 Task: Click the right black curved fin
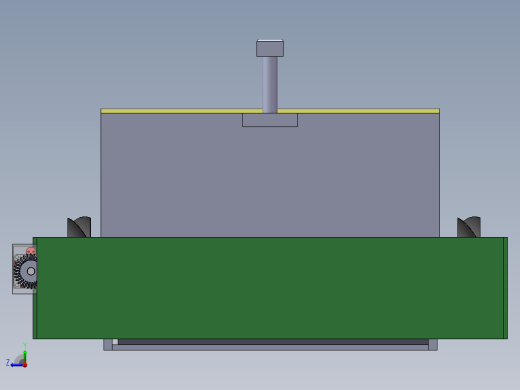click(x=469, y=227)
